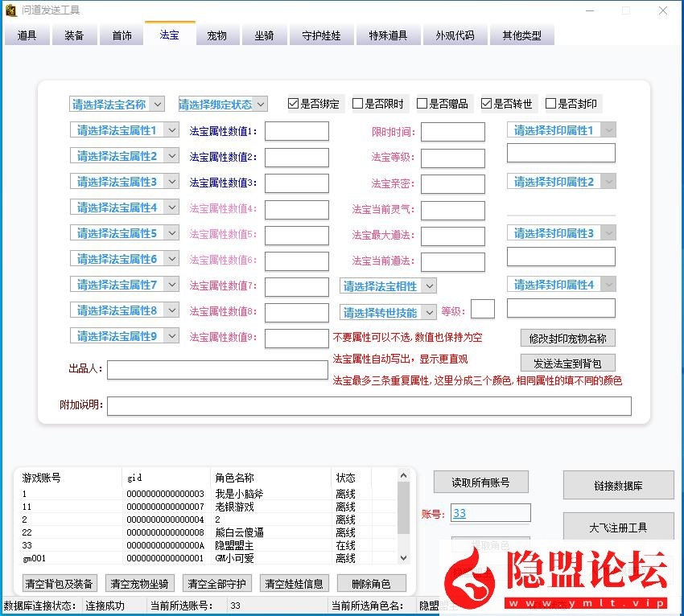This screenshot has width=684, height=616.
Task: Enable the 是否限时 checkbox
Action: (358, 104)
